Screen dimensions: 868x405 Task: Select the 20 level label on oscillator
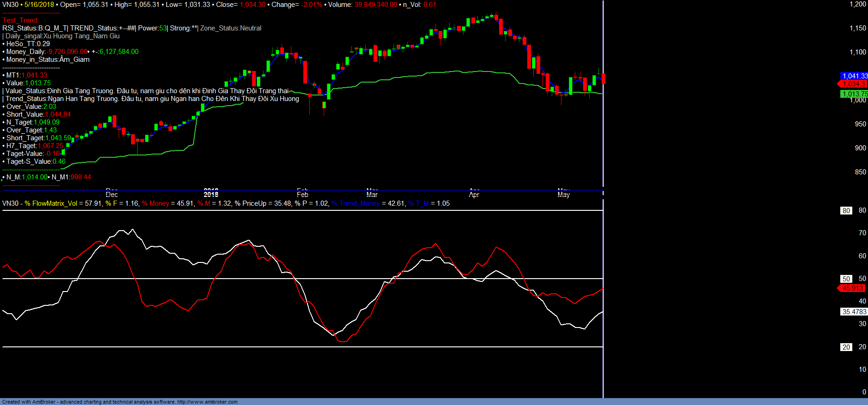tap(846, 347)
